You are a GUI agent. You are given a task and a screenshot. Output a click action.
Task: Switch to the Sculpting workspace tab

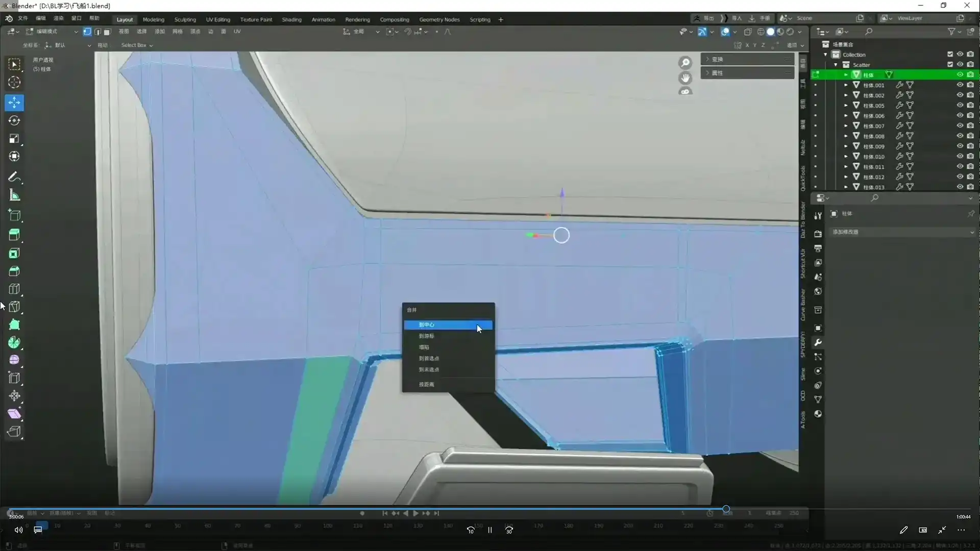pos(185,19)
